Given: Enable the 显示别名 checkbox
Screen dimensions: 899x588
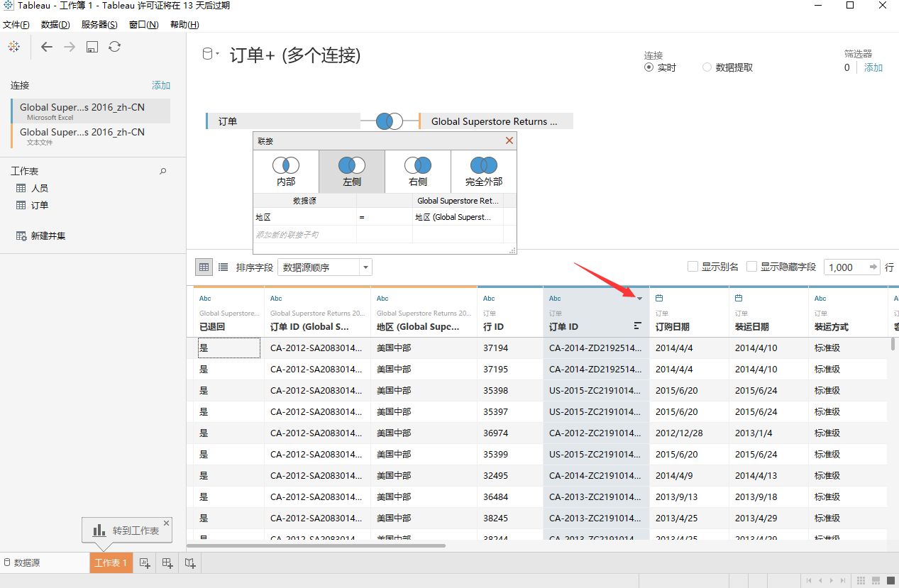Looking at the screenshot, I should point(693,267).
